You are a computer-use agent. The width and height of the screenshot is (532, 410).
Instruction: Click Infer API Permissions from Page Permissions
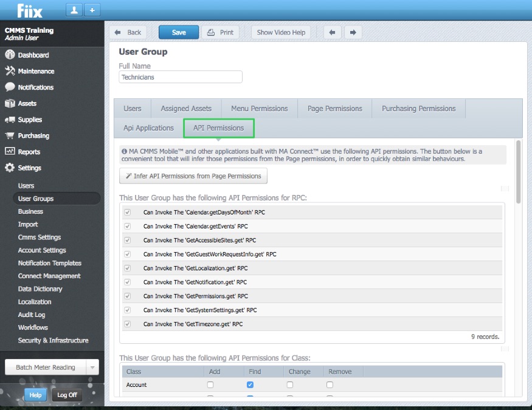point(193,176)
